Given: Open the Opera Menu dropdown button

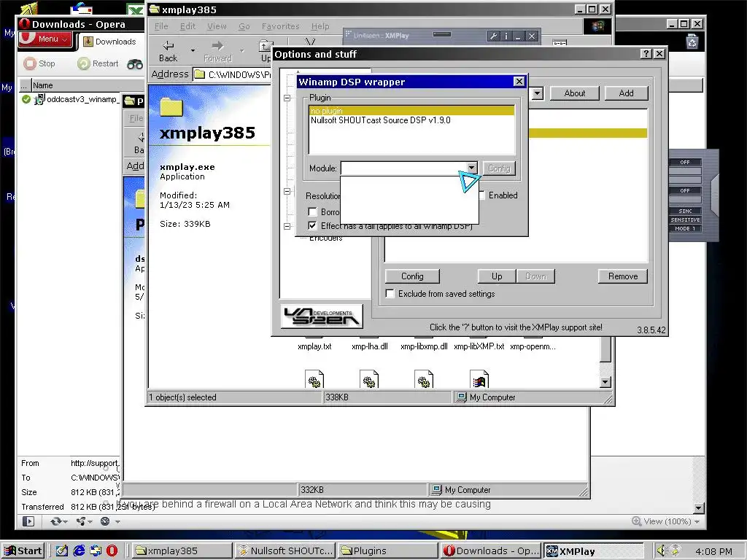Looking at the screenshot, I should [46, 39].
